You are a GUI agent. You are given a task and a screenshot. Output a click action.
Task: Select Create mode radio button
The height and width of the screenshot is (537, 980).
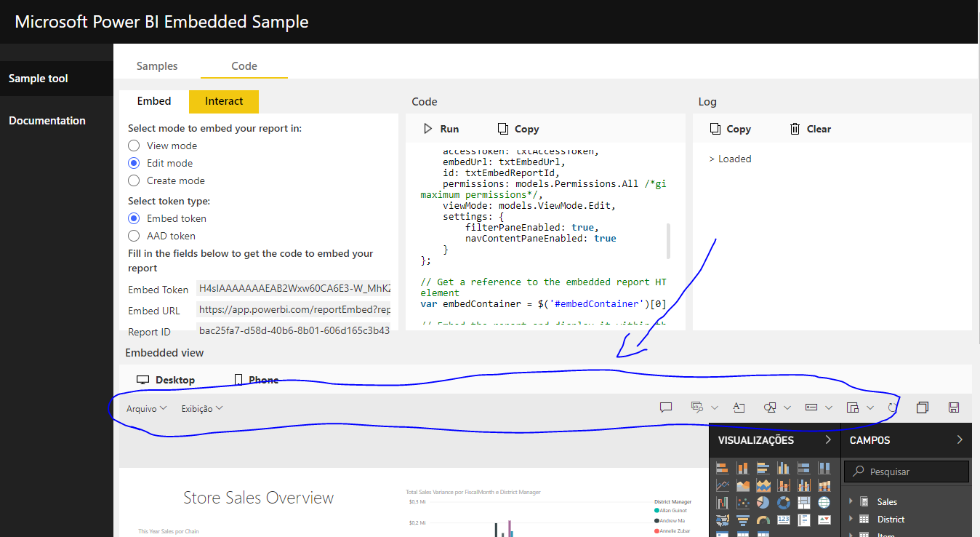point(134,180)
